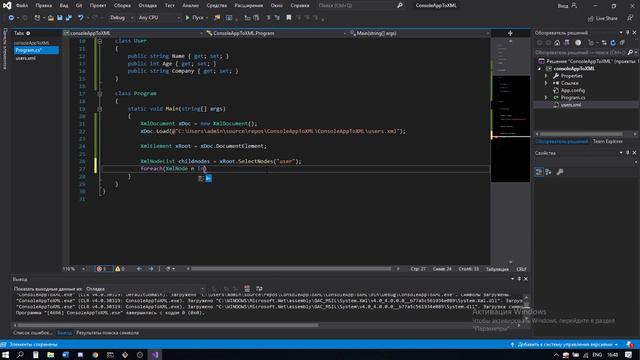Click the editor horizontal scrollbar
The height and width of the screenshot is (360, 640).
pyautogui.click(x=291, y=269)
